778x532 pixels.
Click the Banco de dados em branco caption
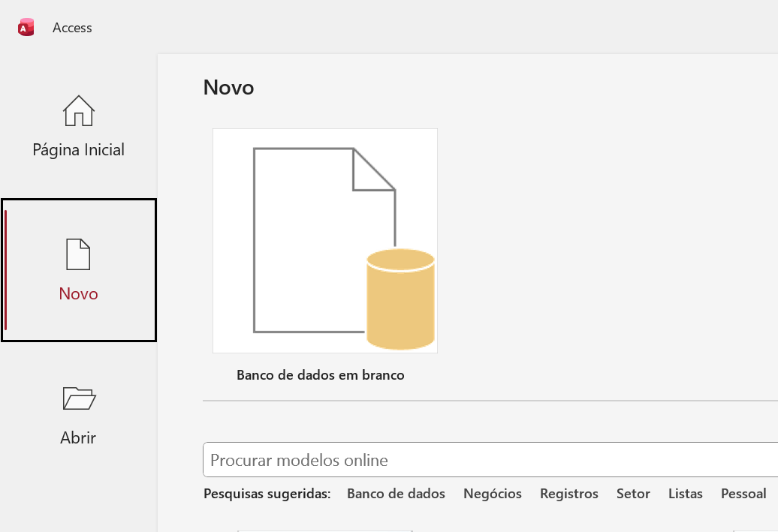tap(321, 375)
